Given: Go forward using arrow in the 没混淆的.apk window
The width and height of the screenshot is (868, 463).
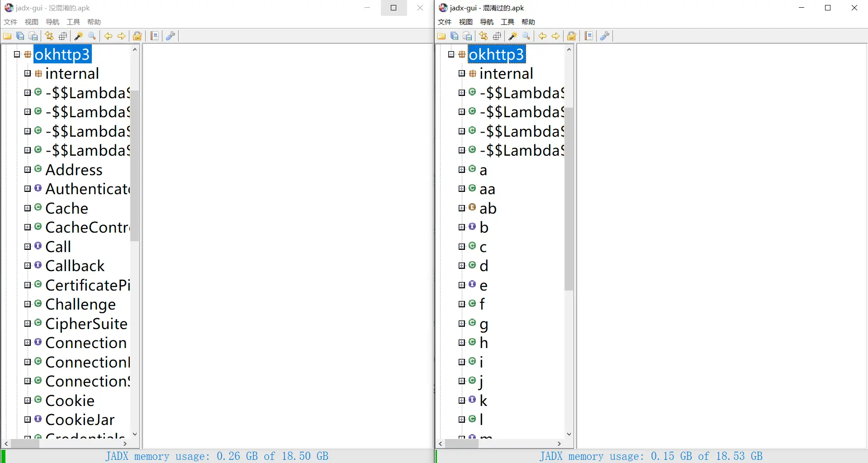Looking at the screenshot, I should coord(121,36).
